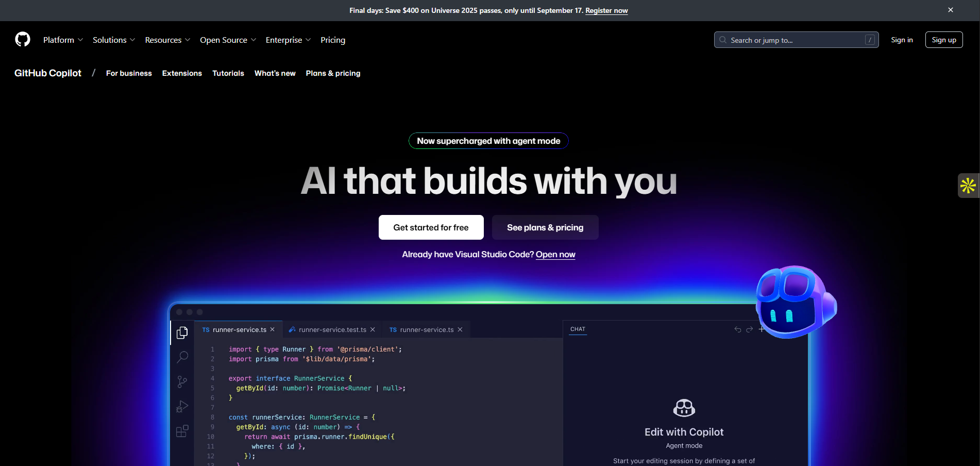Click the AI that builds with you headline
The image size is (980, 466).
tap(488, 181)
